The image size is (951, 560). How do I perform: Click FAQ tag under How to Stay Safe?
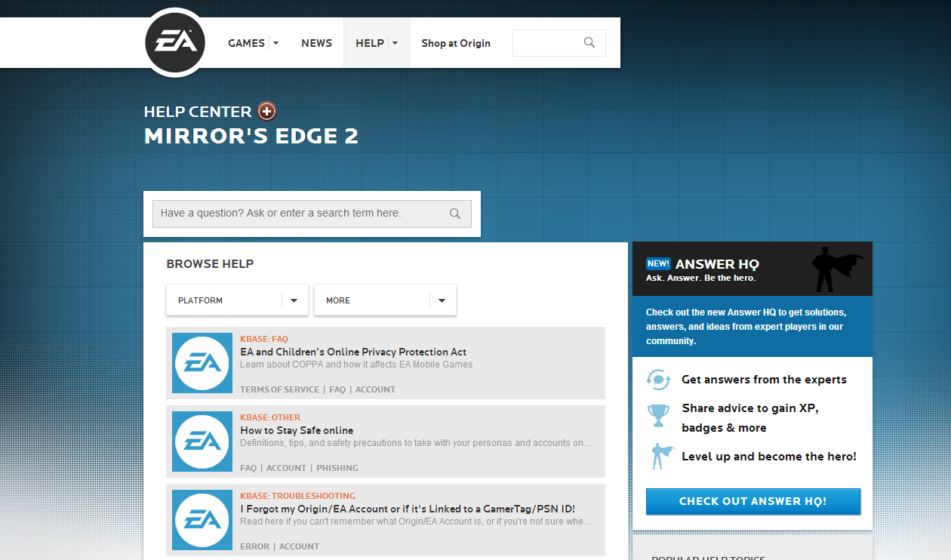coord(248,468)
